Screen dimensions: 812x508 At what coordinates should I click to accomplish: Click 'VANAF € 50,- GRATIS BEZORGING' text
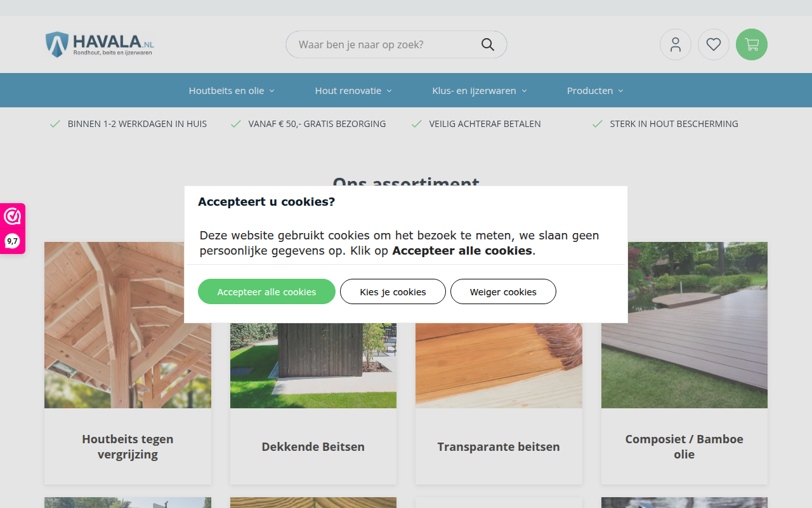pos(317,124)
